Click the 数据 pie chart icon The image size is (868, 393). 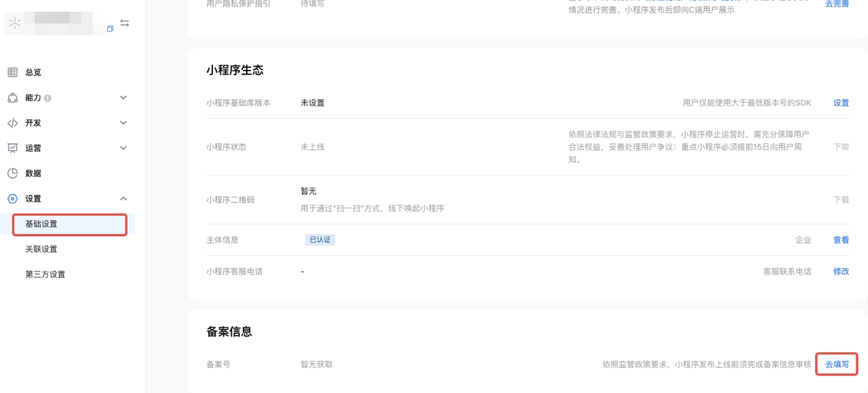pos(12,173)
